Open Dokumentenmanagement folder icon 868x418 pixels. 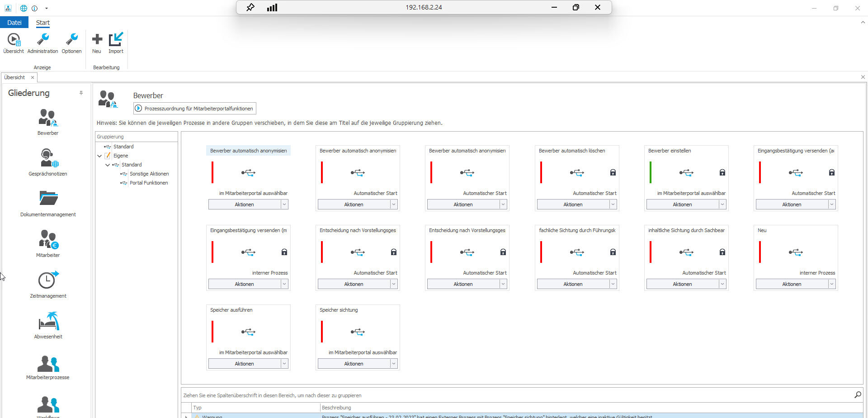(48, 199)
